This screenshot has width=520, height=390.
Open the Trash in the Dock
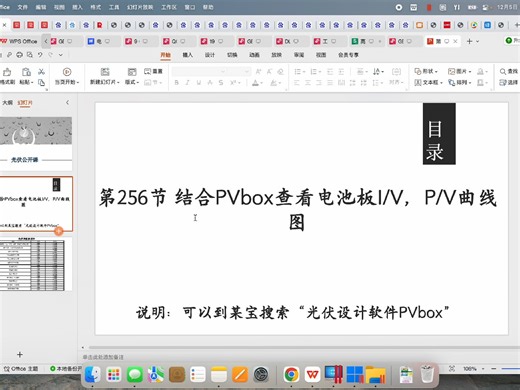pyautogui.click(x=427, y=374)
